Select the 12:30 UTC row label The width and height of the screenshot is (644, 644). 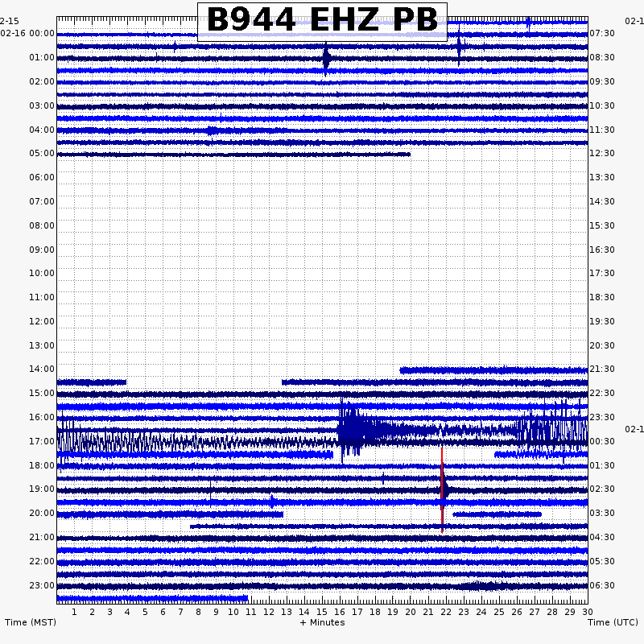602,153
